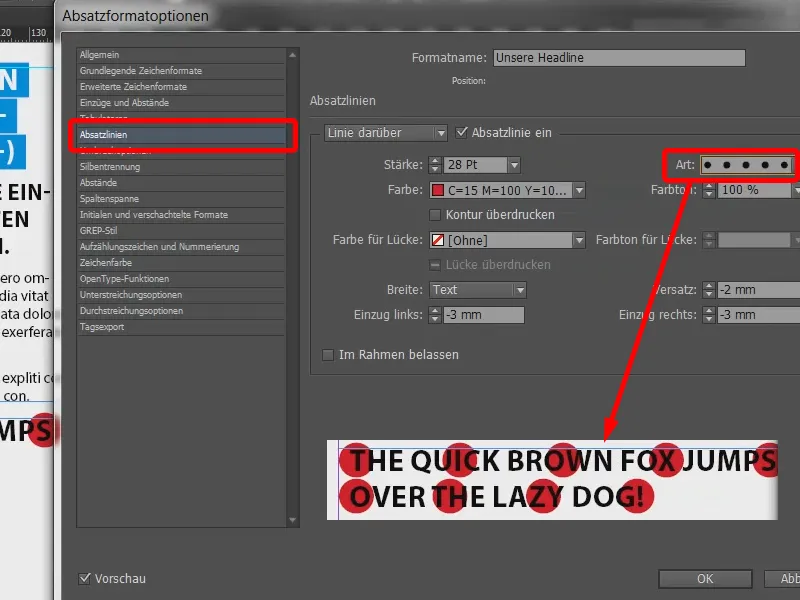Enable Kontur überdrucken checkbox
800x600 pixels.
[x=435, y=215]
